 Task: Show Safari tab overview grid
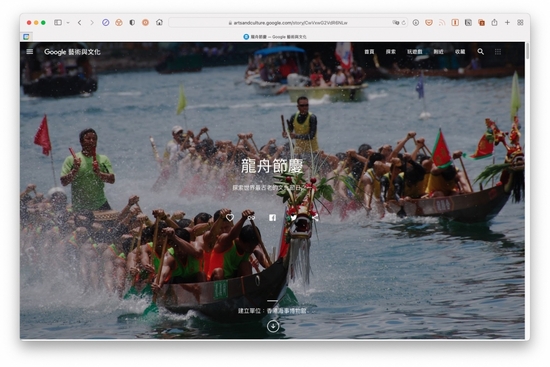520,22
